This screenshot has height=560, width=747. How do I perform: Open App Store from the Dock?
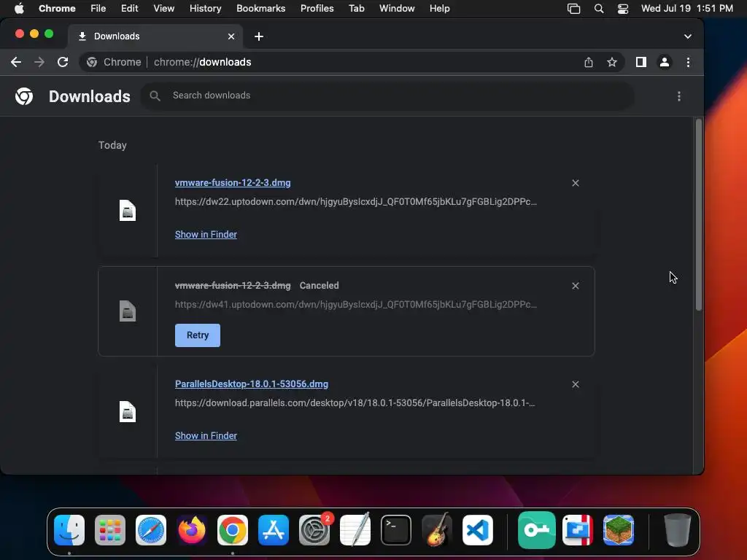point(274,530)
